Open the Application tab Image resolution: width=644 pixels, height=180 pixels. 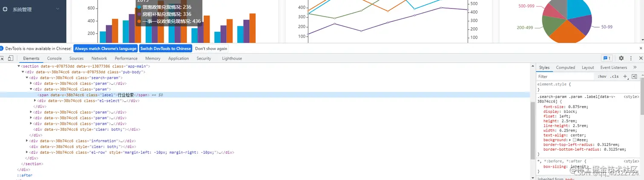[x=178, y=58]
